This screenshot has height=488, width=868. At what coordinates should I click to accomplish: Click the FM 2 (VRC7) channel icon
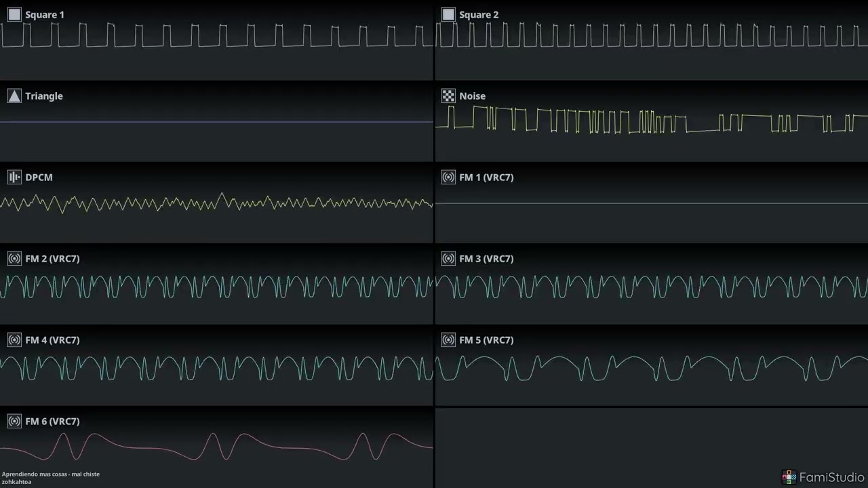[x=14, y=258]
